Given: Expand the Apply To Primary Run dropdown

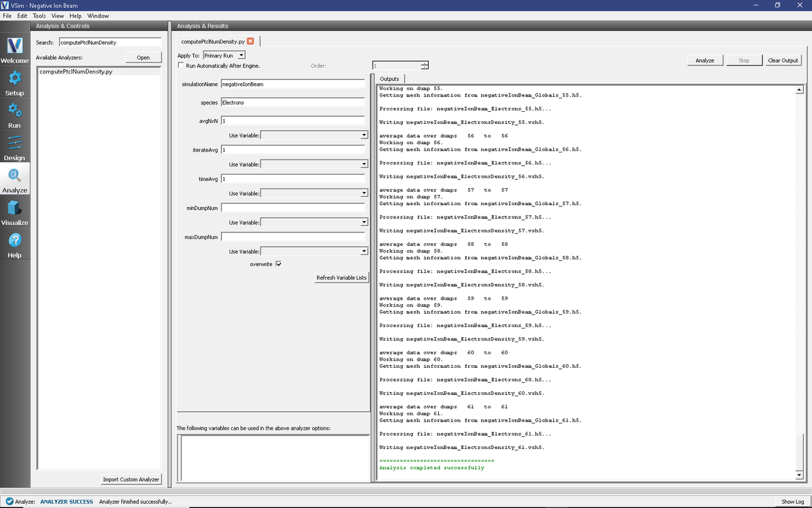Looking at the screenshot, I should tap(224, 56).
